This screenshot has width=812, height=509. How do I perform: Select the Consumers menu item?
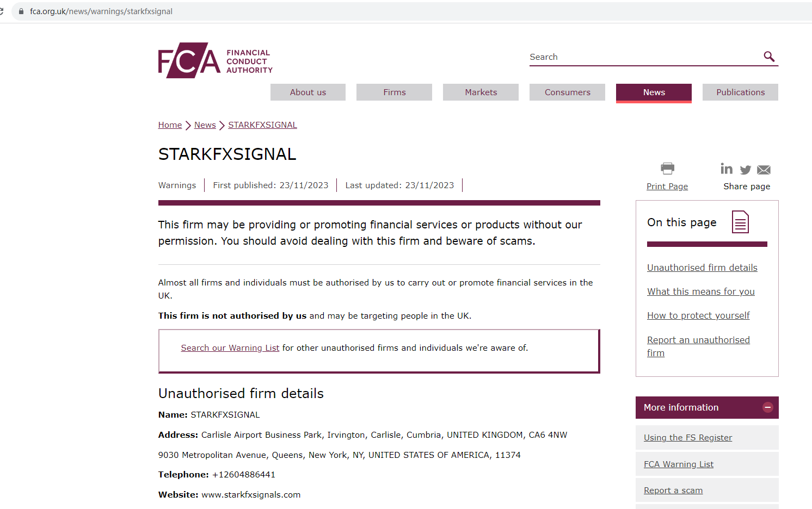click(567, 92)
